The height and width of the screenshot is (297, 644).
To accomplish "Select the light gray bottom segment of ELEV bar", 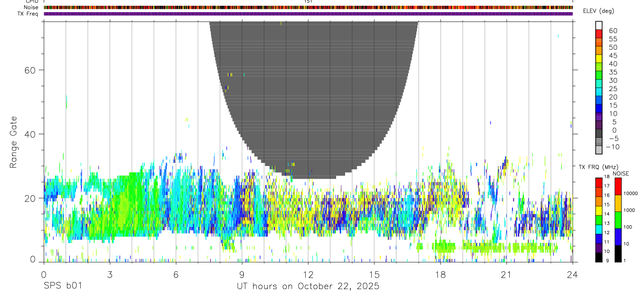I will (599, 150).
